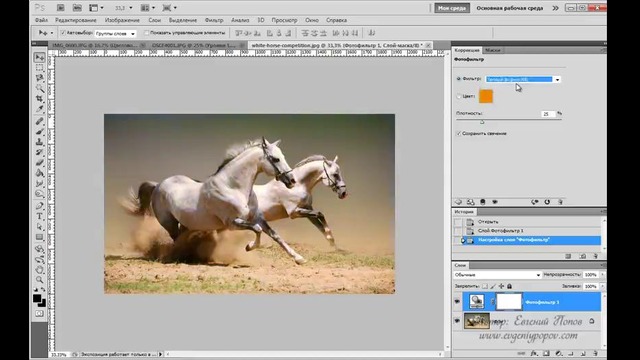Hide the Фотофильтр 1 layer
This screenshot has width=640, height=360.
point(457,302)
